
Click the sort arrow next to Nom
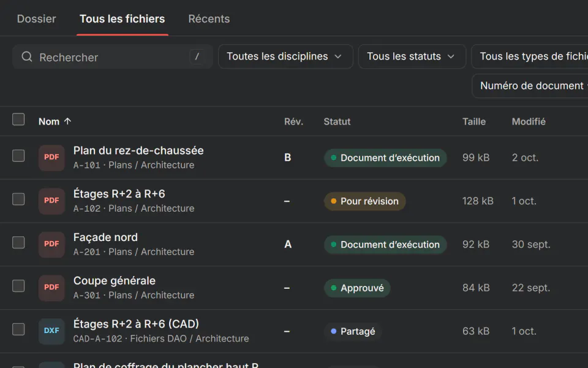67,121
